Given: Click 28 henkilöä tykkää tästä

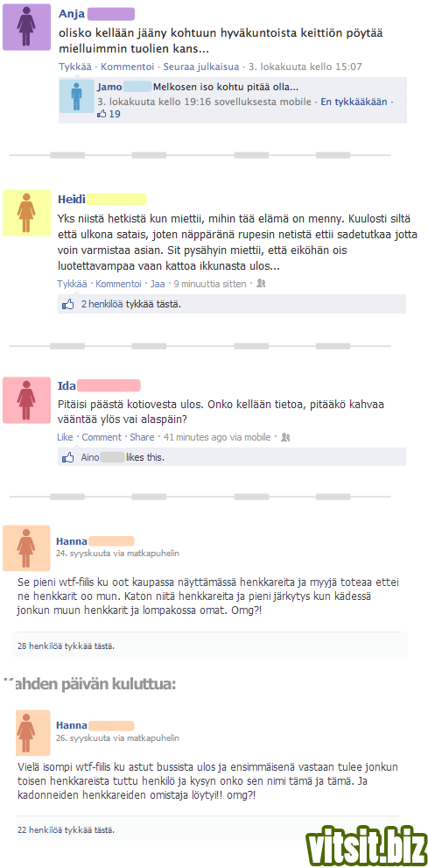Looking at the screenshot, I should tap(66, 646).
